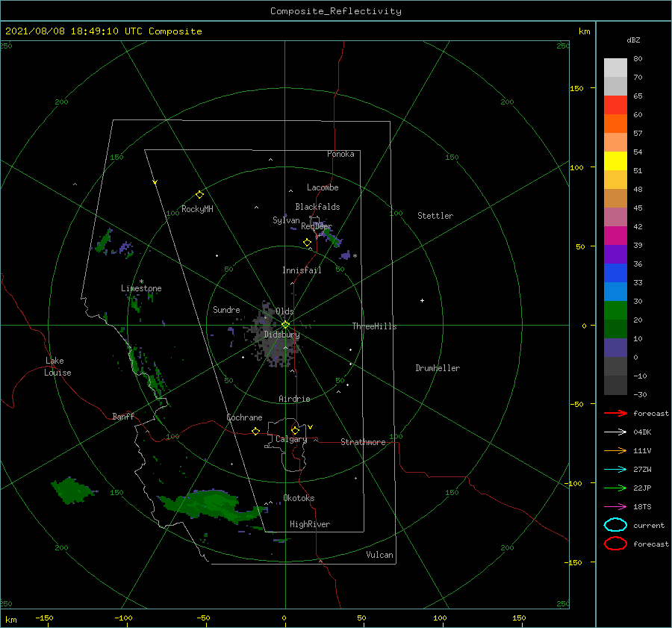Click the 100 tick on the right km axis
The image size is (672, 628).
click(x=576, y=167)
